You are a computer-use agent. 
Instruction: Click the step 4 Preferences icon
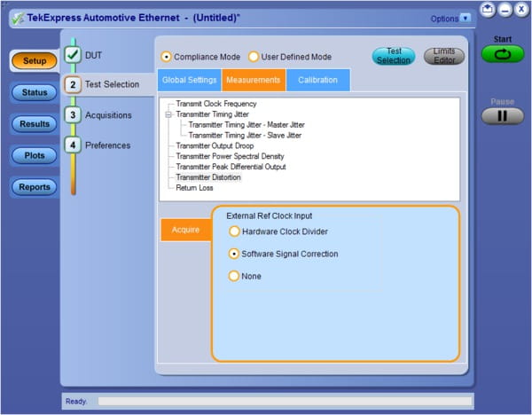73,145
